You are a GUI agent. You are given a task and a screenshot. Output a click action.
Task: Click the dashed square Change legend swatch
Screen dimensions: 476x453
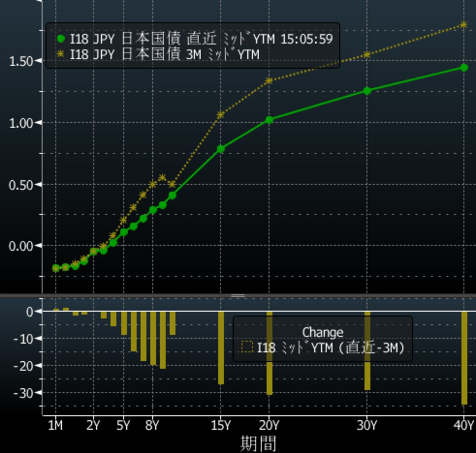click(x=247, y=347)
